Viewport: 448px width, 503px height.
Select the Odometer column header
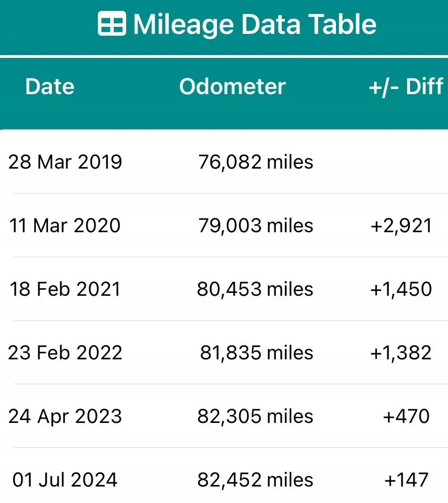coord(232,87)
